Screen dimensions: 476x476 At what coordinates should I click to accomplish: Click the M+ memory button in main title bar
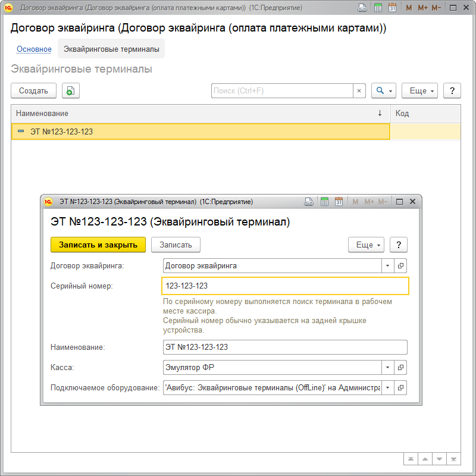pyautogui.click(x=423, y=8)
